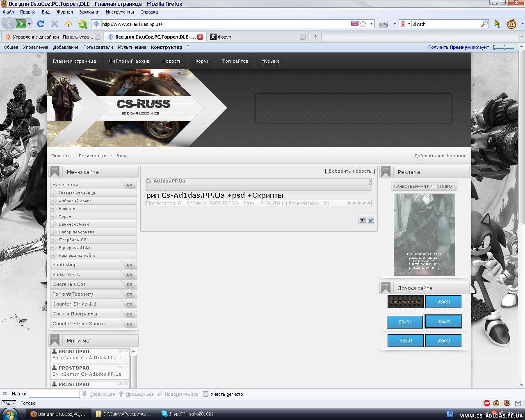Close the active Все для Cs,uCoz tab
The image size is (525, 420).
click(200, 37)
